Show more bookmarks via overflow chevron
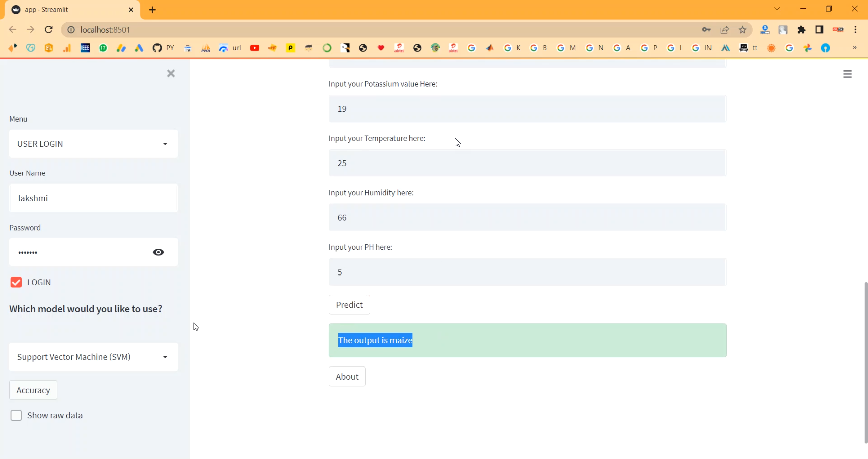The width and height of the screenshot is (868, 459). coord(854,48)
